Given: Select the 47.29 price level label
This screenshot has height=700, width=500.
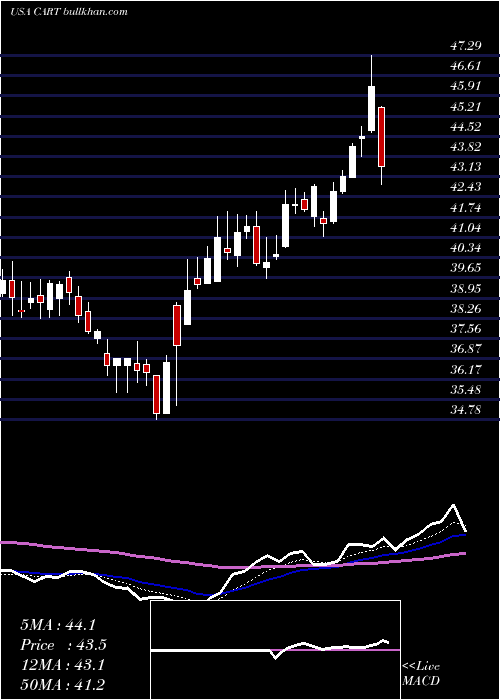Looking at the screenshot, I should (x=466, y=46).
